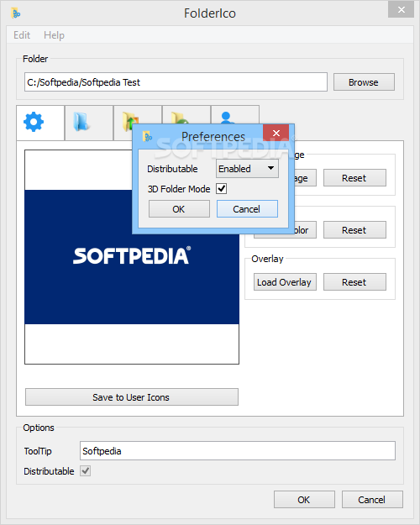Toggle the 3D Folder Mode checkbox
Viewport: 420px width, 525px height.
(222, 188)
